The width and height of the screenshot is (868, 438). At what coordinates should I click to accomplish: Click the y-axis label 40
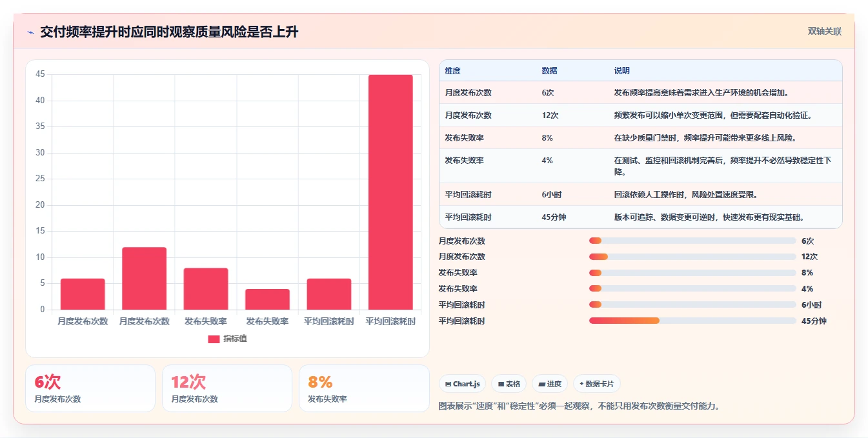tap(40, 101)
